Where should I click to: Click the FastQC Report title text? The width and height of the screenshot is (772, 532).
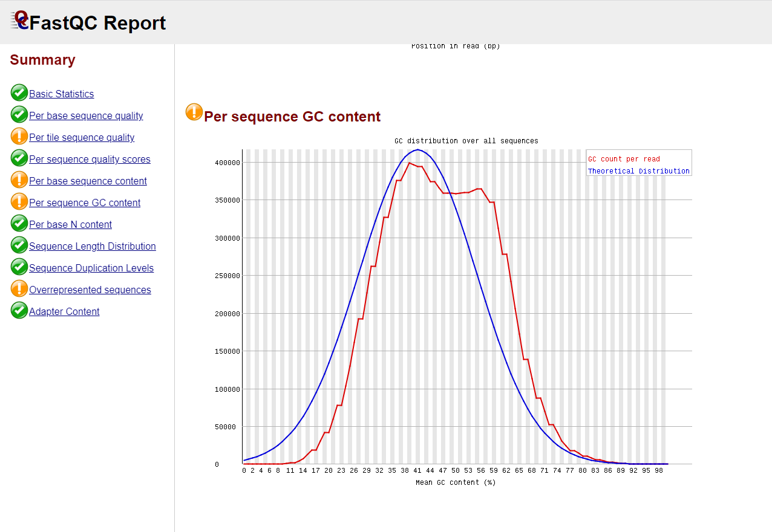click(x=97, y=23)
